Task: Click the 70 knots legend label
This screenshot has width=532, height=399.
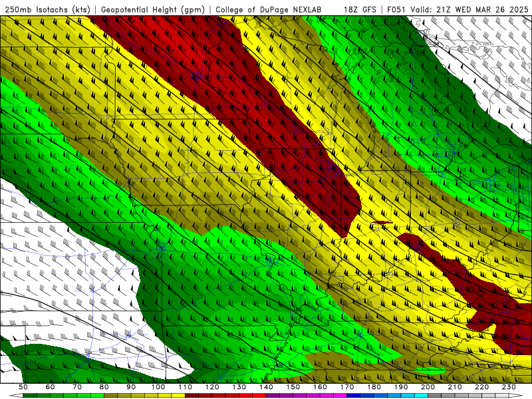Action: 77,387
